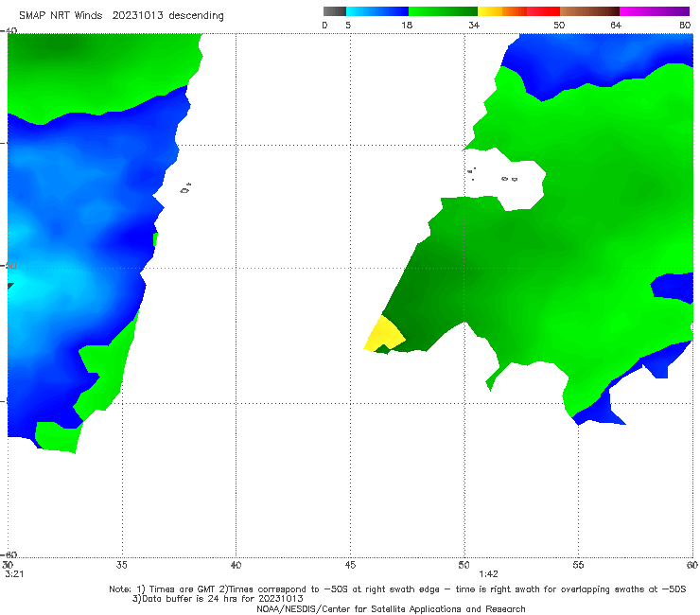
Task: Click the NOAA/NESDIS credit line
Action: click(391, 608)
